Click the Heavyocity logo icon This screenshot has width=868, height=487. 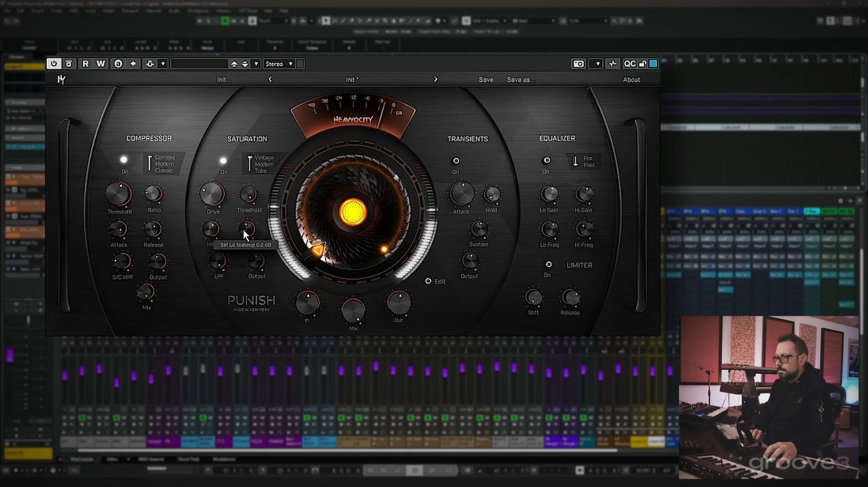61,80
